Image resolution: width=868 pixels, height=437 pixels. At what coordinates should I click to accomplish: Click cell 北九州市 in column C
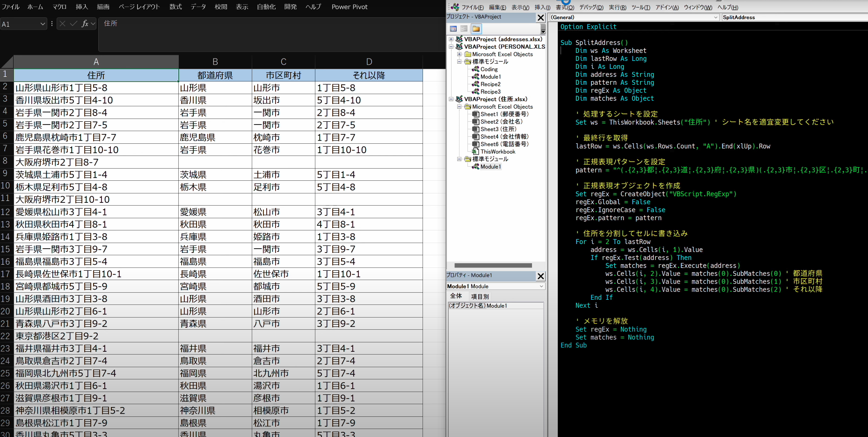coord(284,373)
